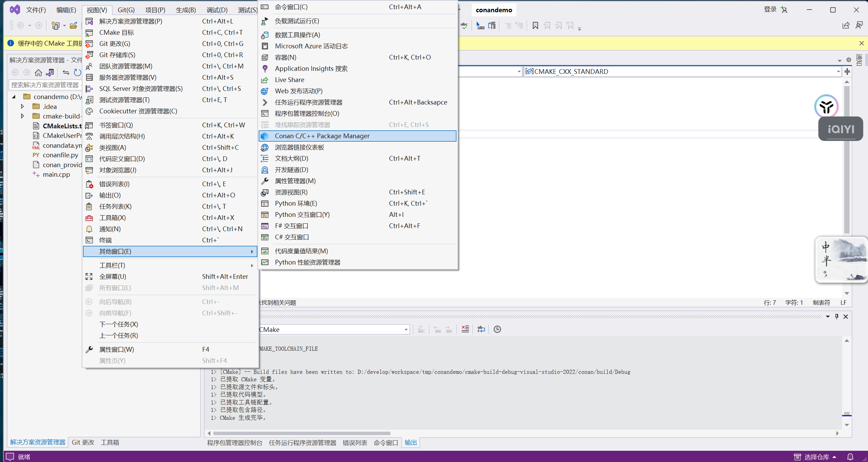Open the output window position dropdown arrow
The image size is (868, 462).
[828, 317]
